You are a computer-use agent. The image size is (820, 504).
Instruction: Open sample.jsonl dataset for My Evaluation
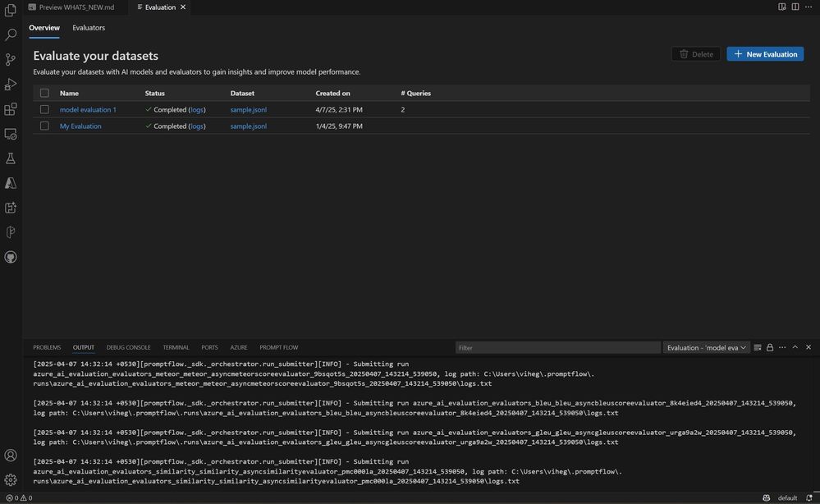(x=249, y=126)
